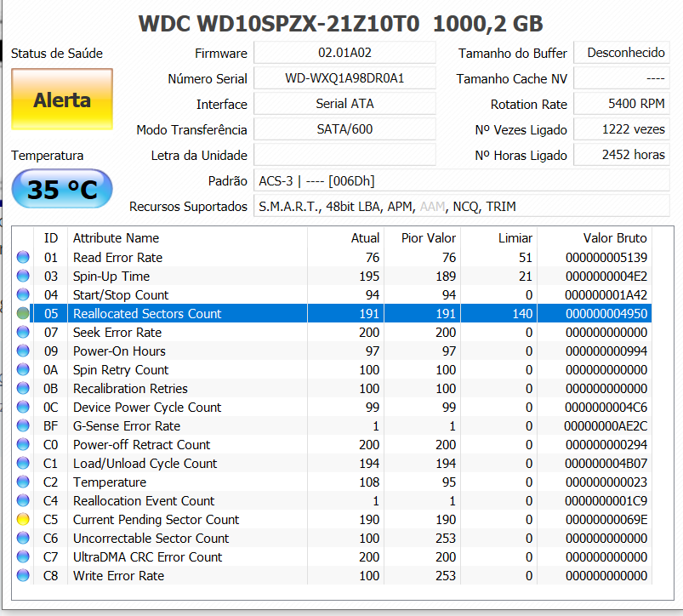Click the ID column header
Viewport: 683px width, 616px height.
pyautogui.click(x=50, y=238)
